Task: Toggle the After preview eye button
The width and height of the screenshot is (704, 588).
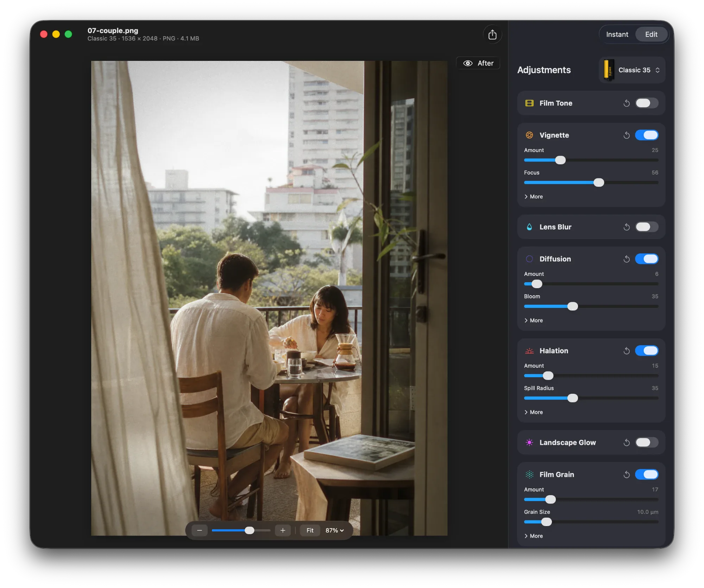Action: pos(478,63)
